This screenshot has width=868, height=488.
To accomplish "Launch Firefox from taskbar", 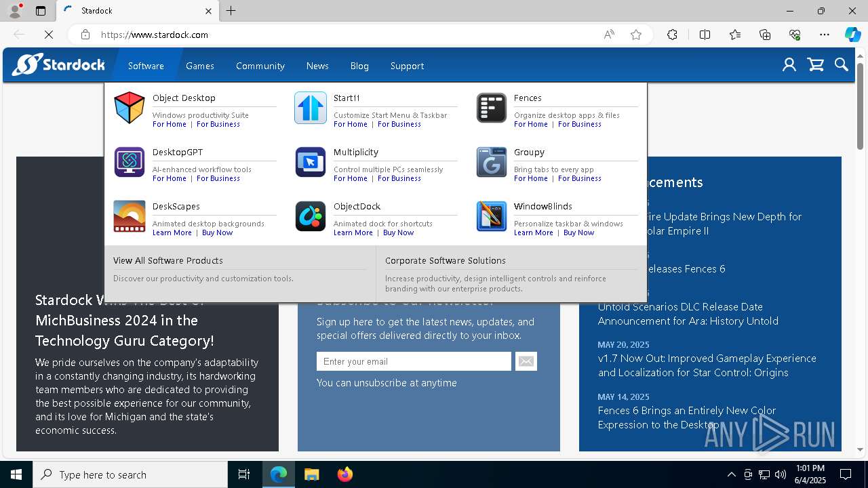I will coord(344,474).
